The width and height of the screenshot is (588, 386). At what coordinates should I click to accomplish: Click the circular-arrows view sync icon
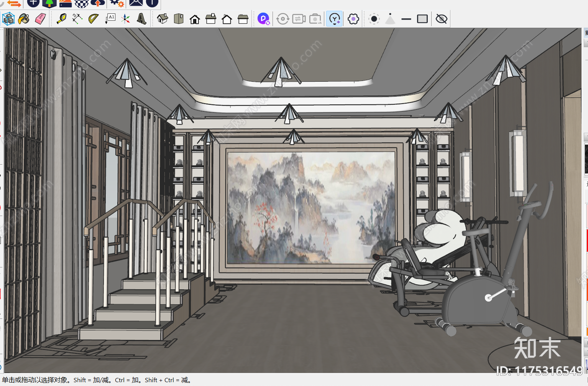[x=283, y=19]
